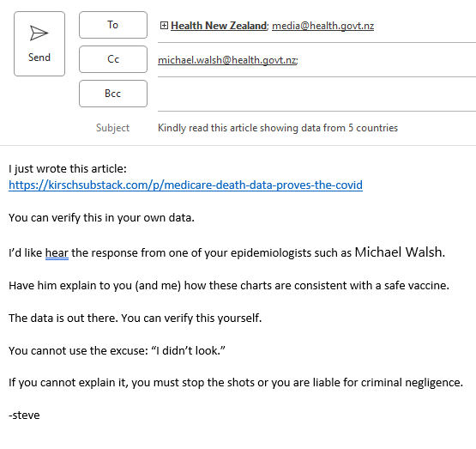Click the 'Send' label text
This screenshot has height=449, width=476.
click(39, 58)
